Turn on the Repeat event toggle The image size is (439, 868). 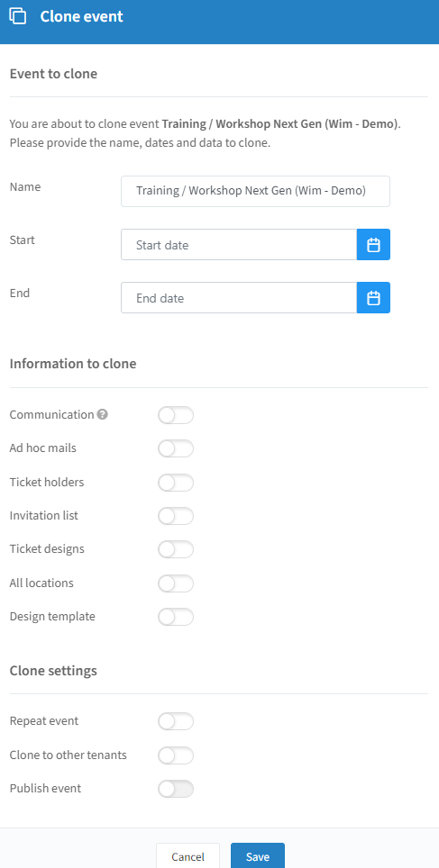[176, 721]
